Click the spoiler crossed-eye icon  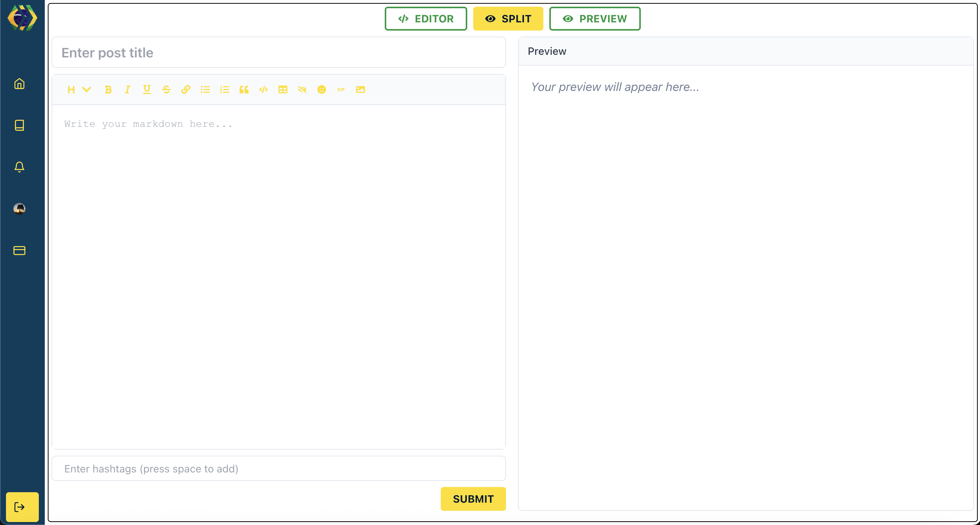[302, 90]
